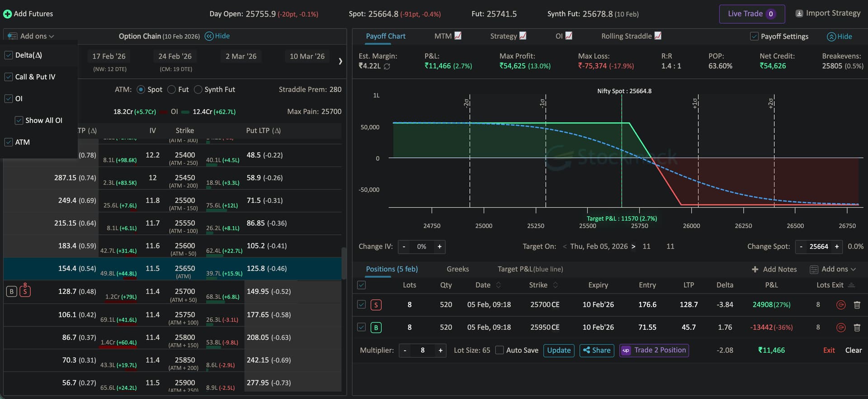This screenshot has height=399, width=868.
Task: Increase Multiplier with the plus stepper
Action: pos(440,351)
